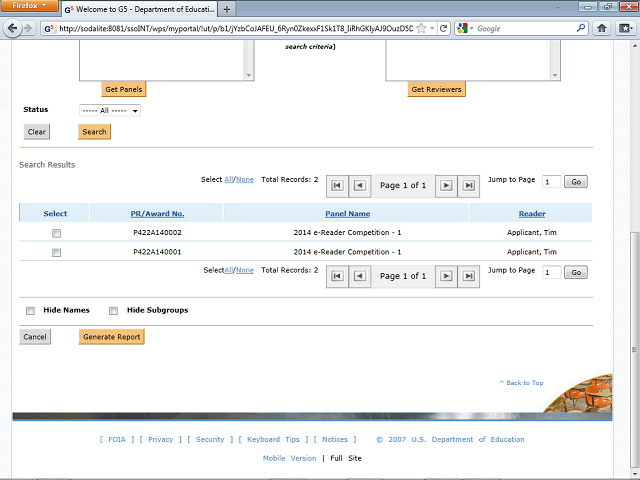Sort by Panel Name column header

pos(347,213)
